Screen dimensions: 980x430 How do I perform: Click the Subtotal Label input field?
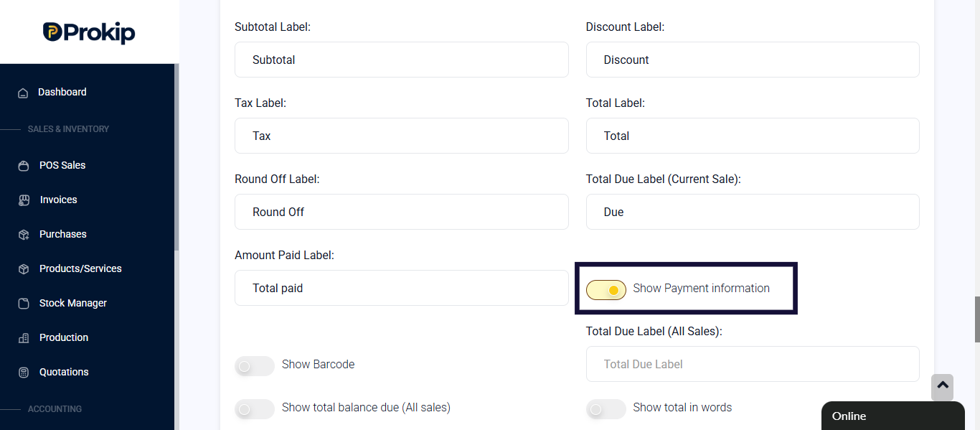(x=402, y=60)
